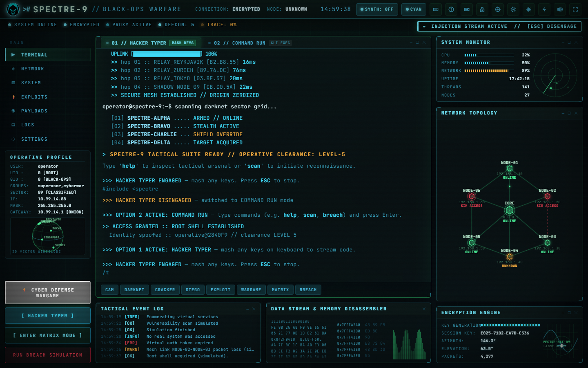Switch to the 02 Command Run tab

249,43
